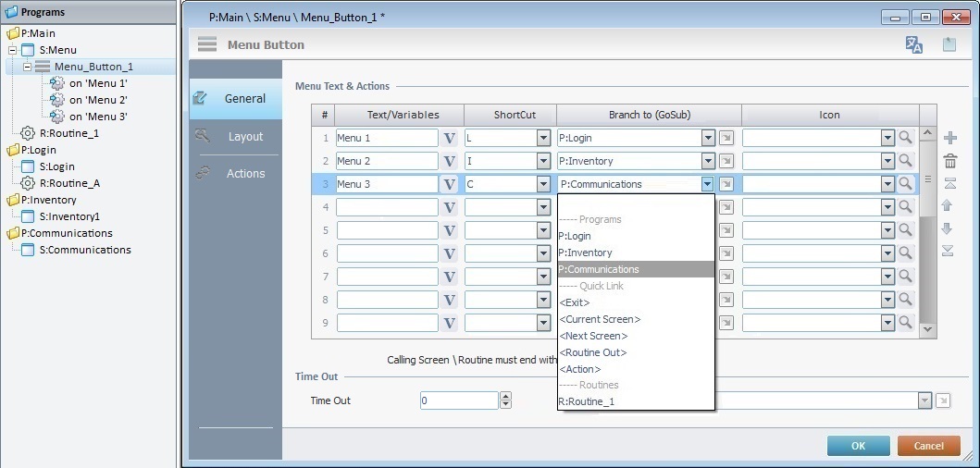Select R:Routine_1 in the dropdown list
980x468 pixels.
[587, 401]
